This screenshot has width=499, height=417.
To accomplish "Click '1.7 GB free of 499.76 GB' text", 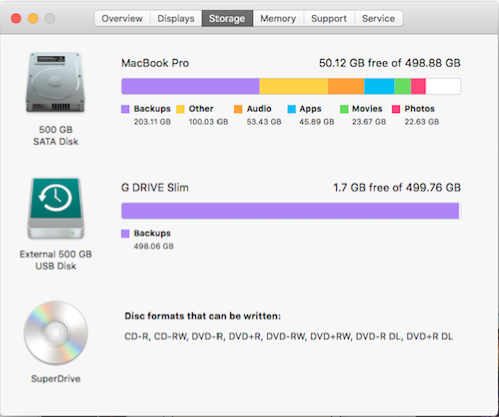I will coord(397,188).
